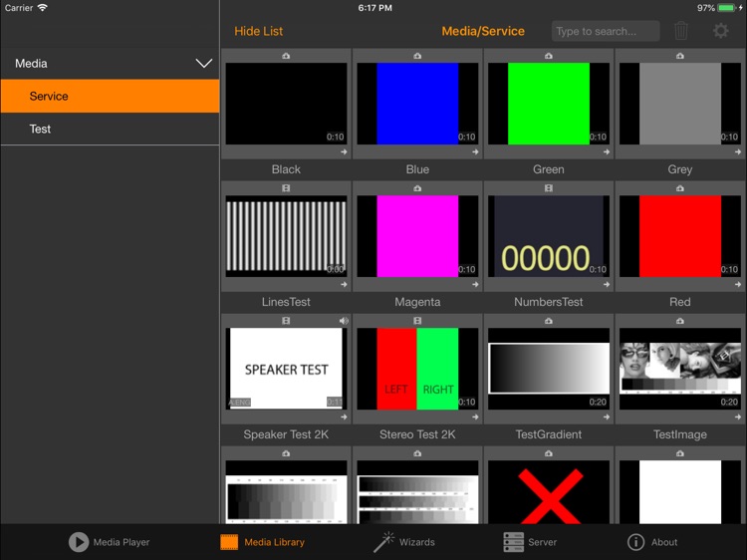Switch to the Media Library tab

pyautogui.click(x=263, y=542)
